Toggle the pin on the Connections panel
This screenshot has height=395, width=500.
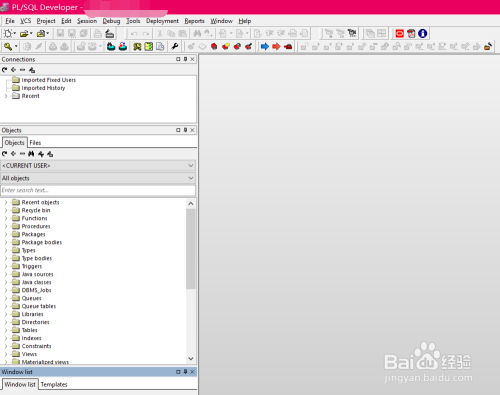click(x=185, y=59)
